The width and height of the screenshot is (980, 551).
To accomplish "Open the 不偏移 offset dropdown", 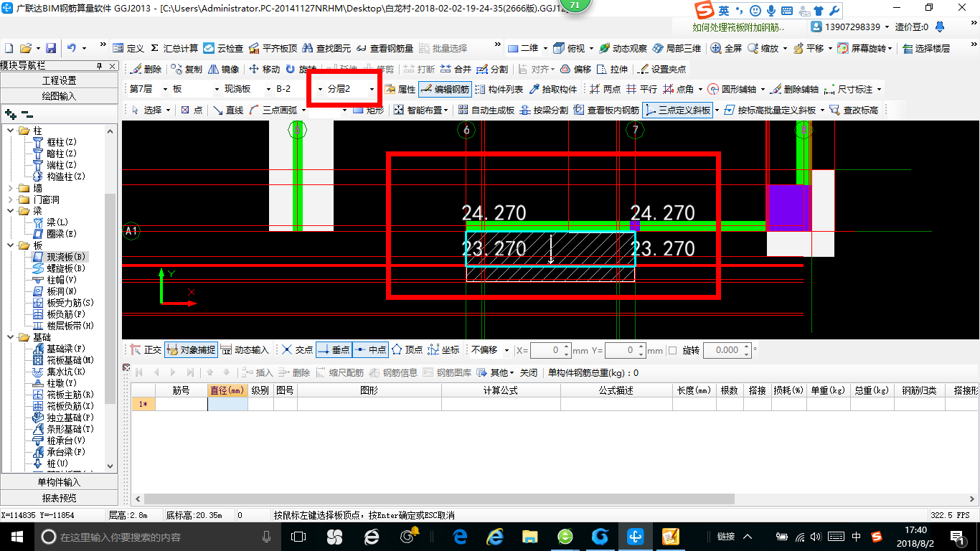I will coord(507,350).
